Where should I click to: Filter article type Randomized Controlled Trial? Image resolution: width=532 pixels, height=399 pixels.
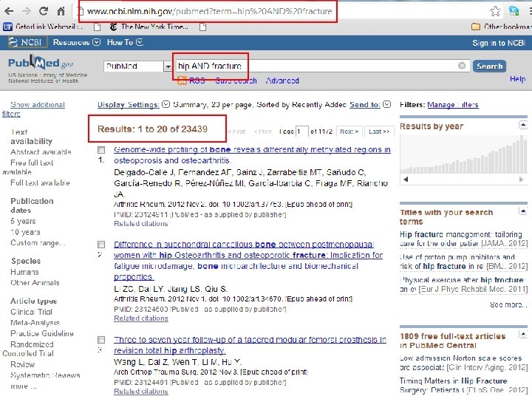pyautogui.click(x=28, y=349)
